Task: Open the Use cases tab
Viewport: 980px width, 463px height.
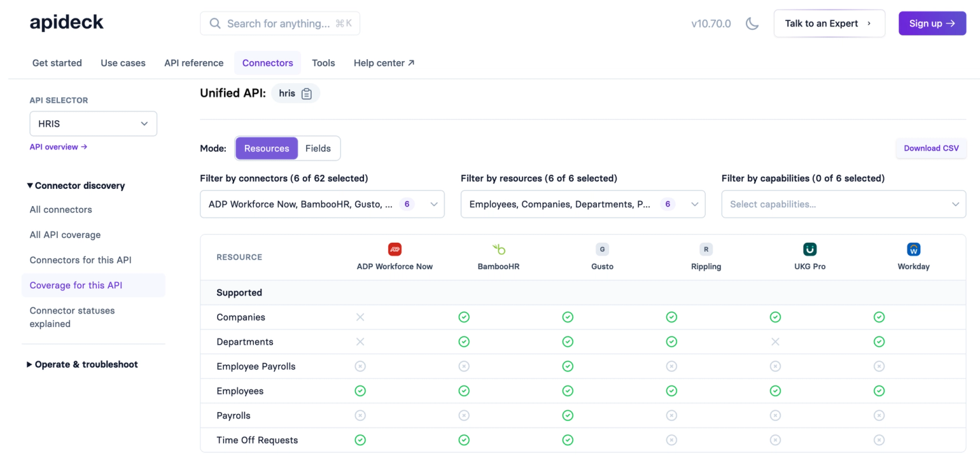Action: [123, 63]
